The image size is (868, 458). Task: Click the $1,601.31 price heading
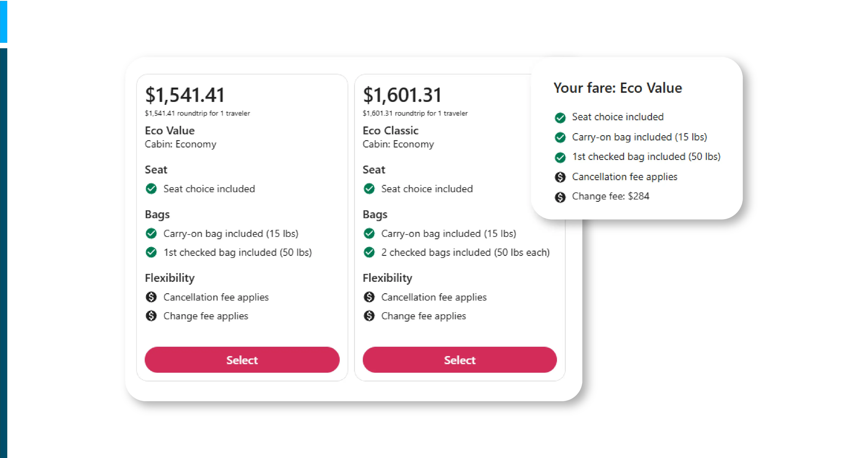point(402,95)
